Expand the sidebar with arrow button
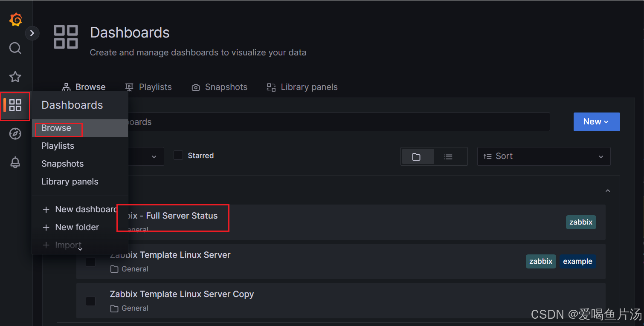This screenshot has height=326, width=644. tap(32, 33)
